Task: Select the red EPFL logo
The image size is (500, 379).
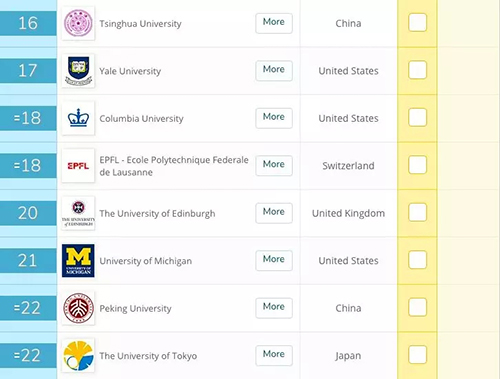Action: click(78, 166)
